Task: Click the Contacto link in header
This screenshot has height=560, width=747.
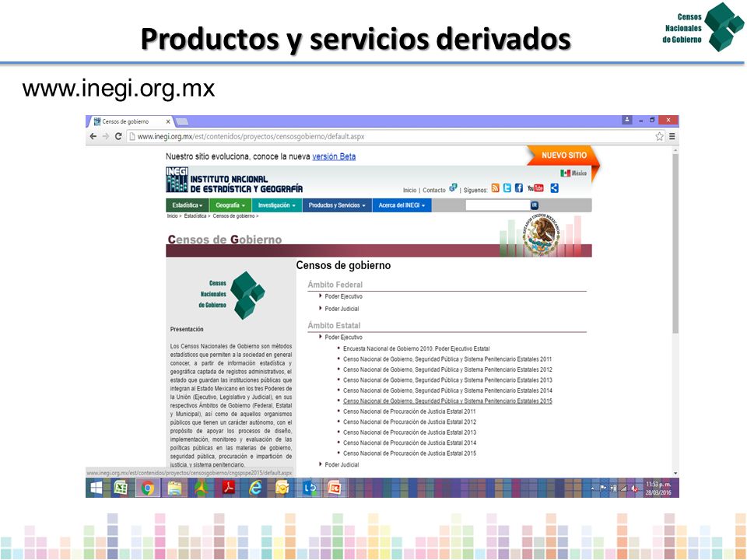Action: [434, 190]
